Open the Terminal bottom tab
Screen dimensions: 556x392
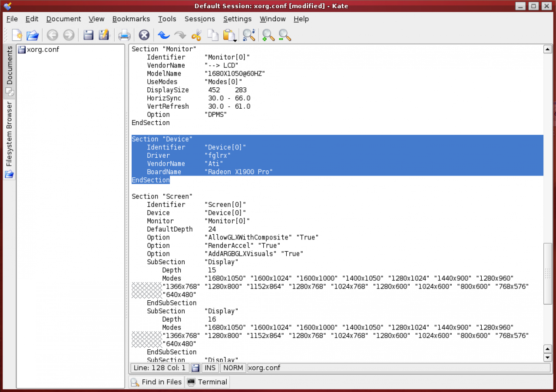point(207,382)
